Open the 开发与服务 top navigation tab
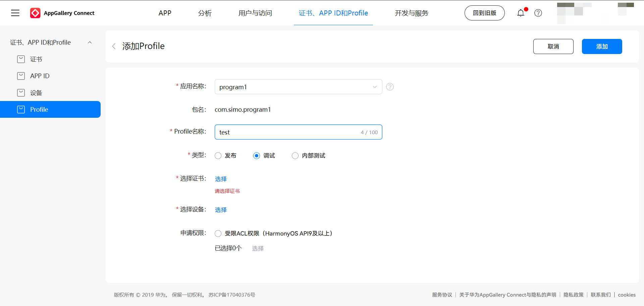 click(412, 13)
